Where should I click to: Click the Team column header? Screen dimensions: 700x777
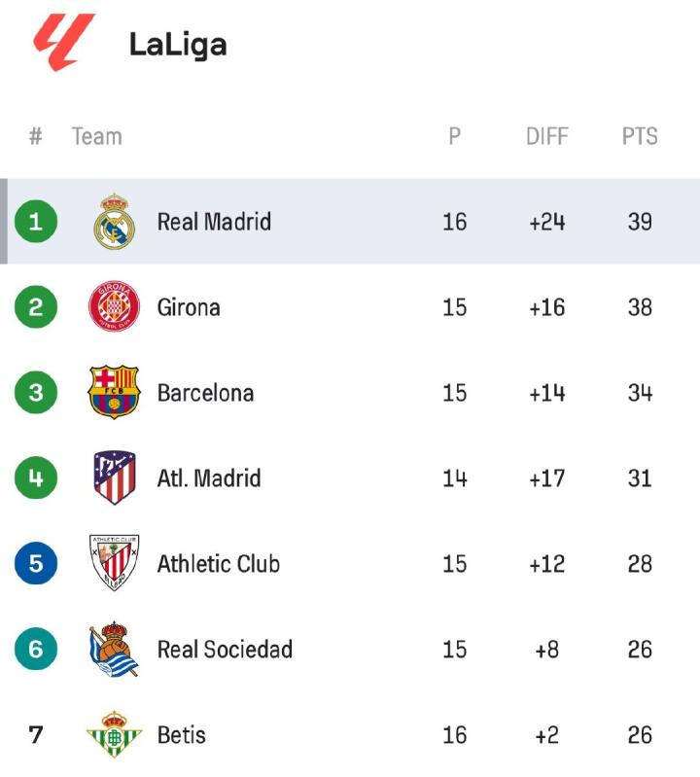coord(96,137)
